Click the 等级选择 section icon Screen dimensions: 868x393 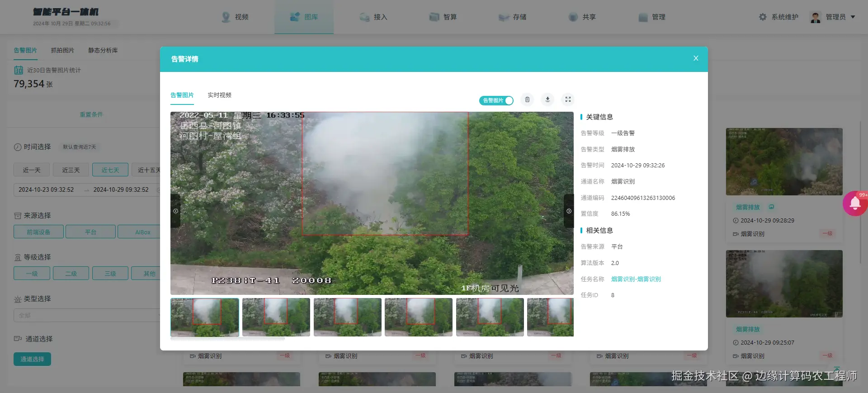(18, 257)
